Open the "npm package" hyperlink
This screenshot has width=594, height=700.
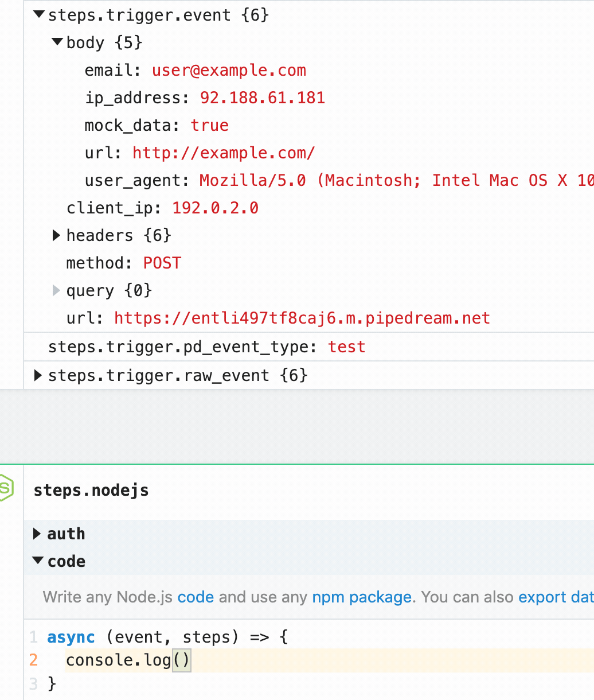tap(362, 597)
